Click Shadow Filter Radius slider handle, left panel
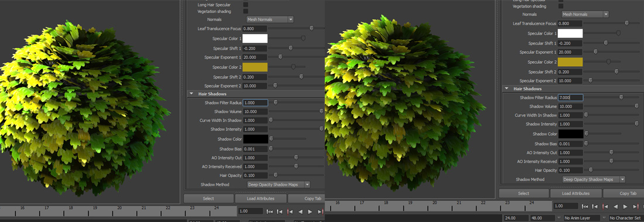Viewport: 644px width, 222px height. coord(276,102)
